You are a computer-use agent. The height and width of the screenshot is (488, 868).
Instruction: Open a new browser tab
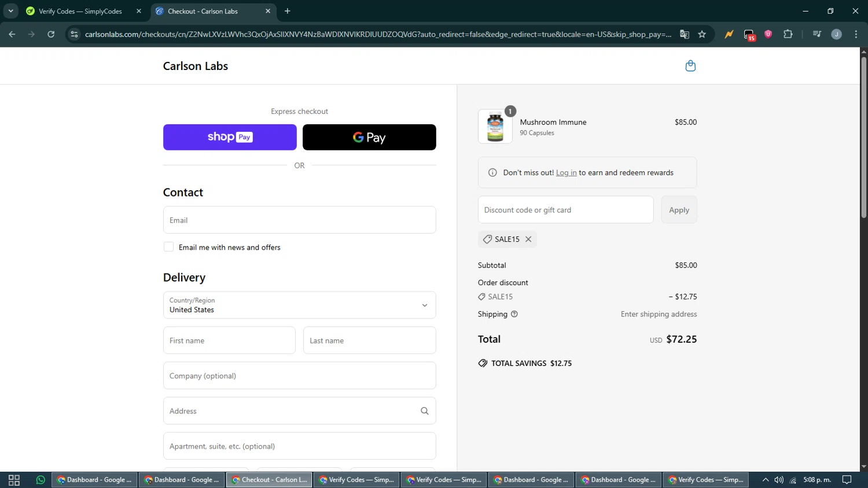[288, 11]
